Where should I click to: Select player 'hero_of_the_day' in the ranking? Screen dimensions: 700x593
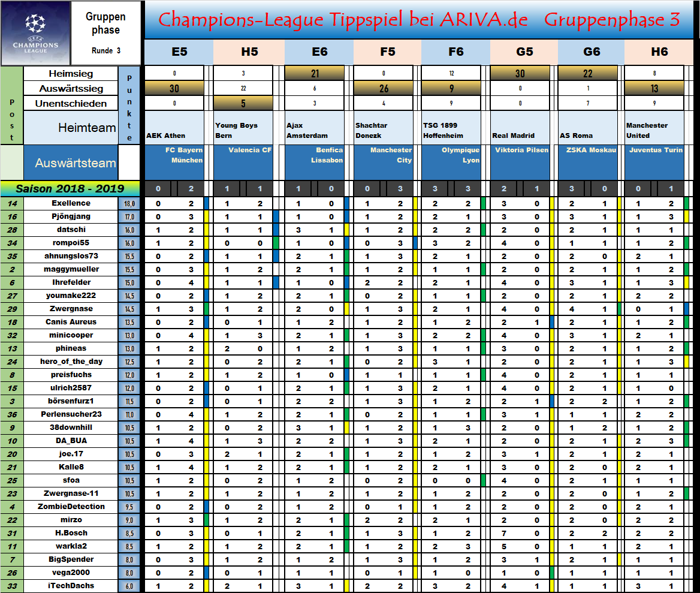point(71,362)
